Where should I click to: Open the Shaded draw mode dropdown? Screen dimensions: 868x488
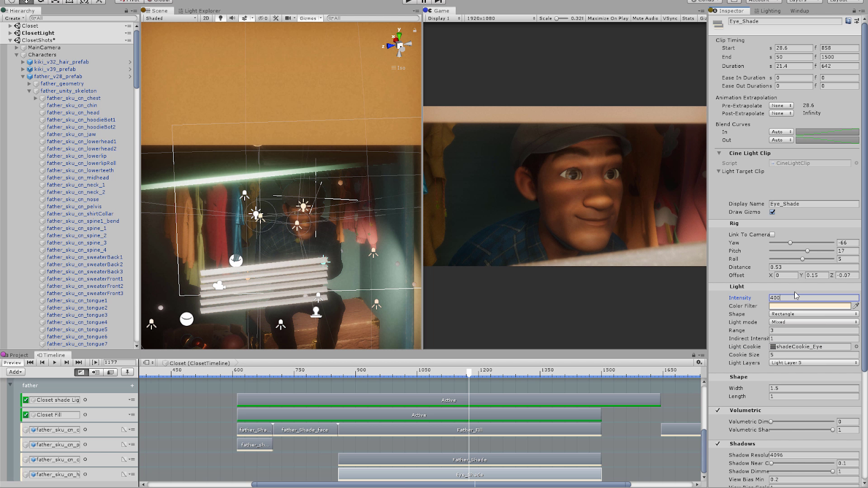pyautogui.click(x=170, y=18)
